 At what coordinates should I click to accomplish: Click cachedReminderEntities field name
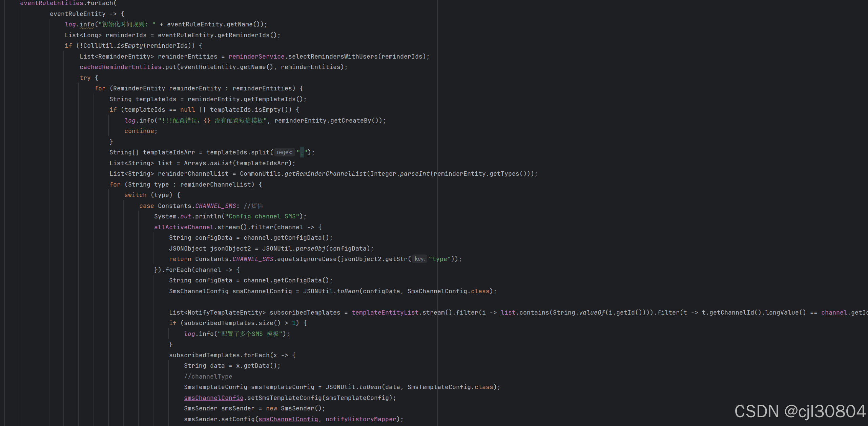coord(120,67)
